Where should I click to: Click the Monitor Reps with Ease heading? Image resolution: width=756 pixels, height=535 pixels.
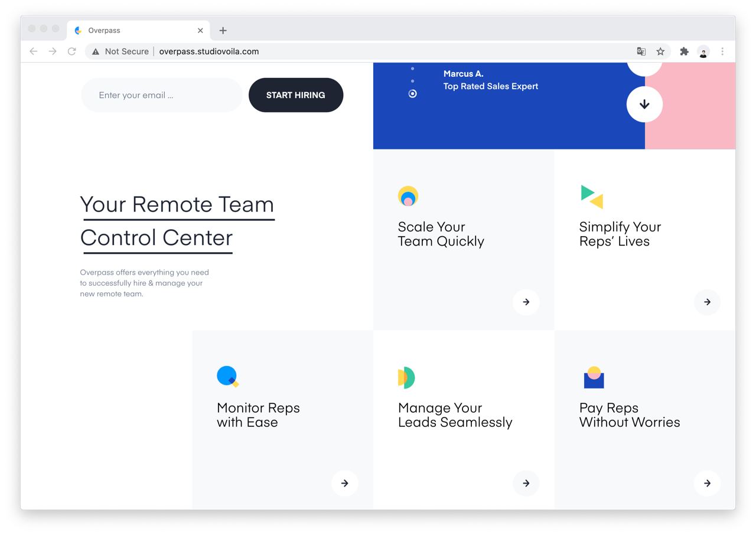pos(258,415)
